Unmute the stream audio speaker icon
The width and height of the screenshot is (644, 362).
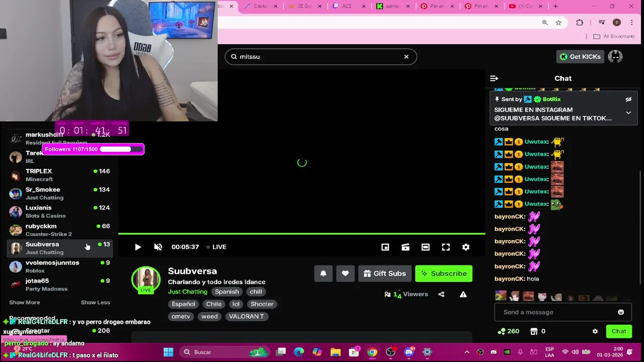(x=158, y=247)
